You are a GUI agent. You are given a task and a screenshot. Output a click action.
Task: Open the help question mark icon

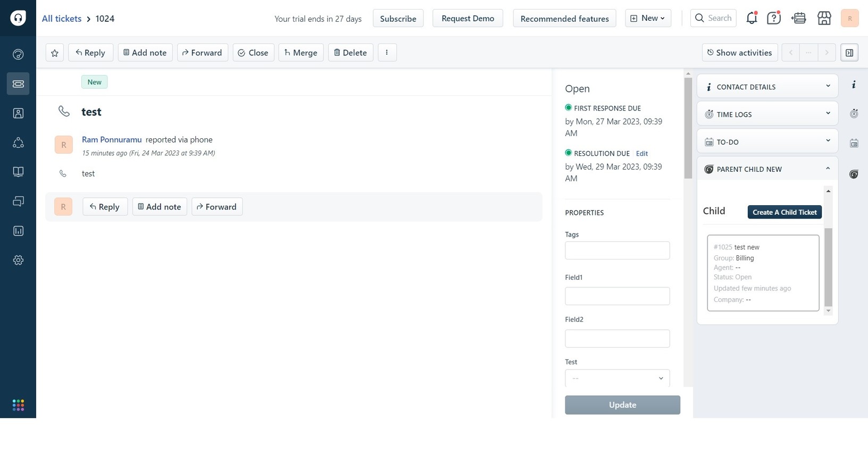773,18
